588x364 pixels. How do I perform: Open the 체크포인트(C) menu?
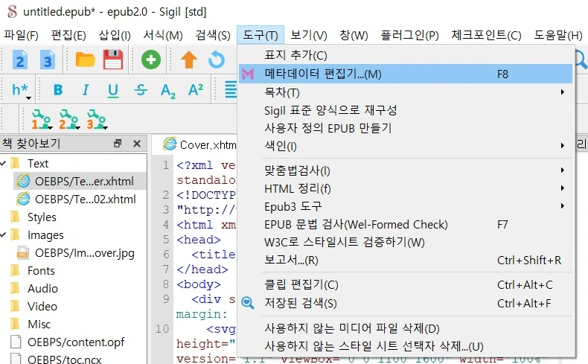tap(486, 35)
